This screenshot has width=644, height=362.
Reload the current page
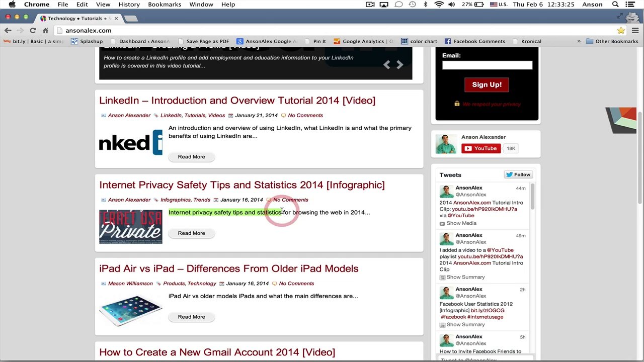33,31
